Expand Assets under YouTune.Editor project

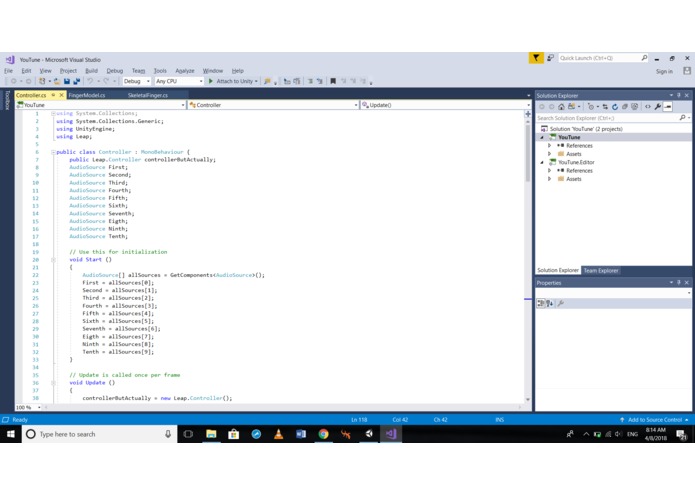pos(550,179)
